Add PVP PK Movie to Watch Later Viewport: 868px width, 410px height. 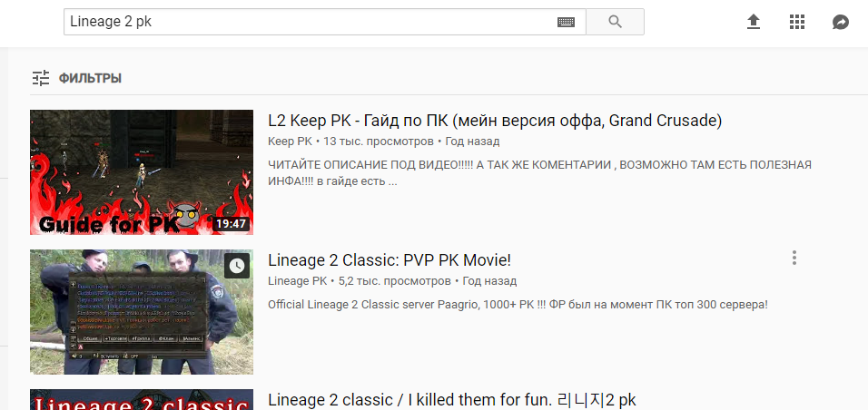click(x=236, y=266)
